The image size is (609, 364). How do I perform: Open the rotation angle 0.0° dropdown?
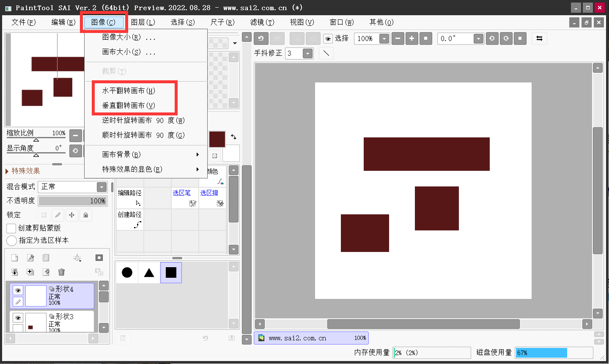pyautogui.click(x=478, y=39)
